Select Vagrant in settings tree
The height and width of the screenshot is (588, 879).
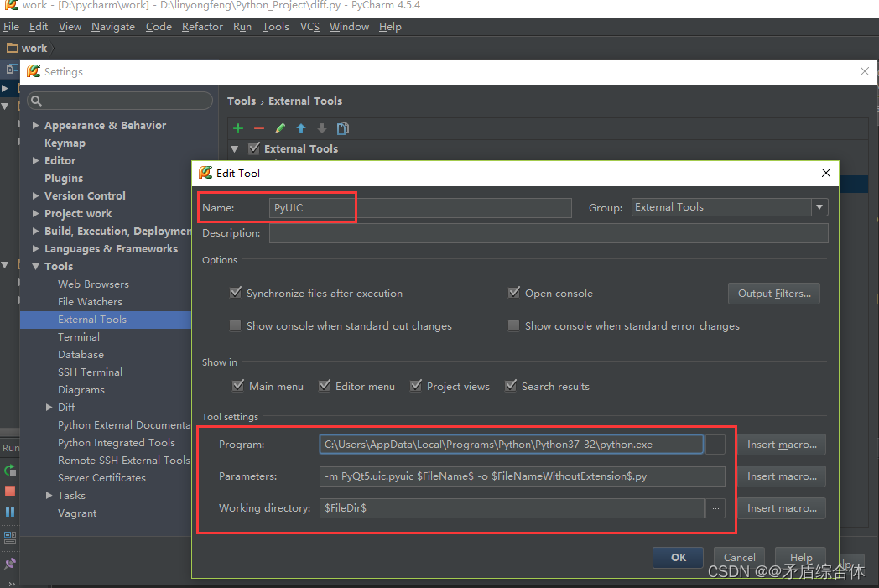coord(77,513)
